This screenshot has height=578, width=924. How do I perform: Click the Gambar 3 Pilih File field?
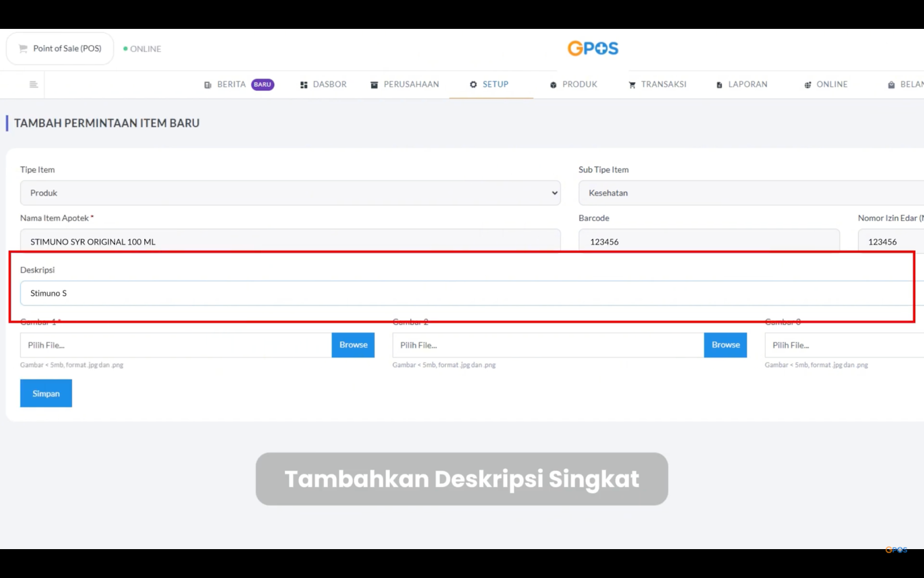click(x=844, y=345)
